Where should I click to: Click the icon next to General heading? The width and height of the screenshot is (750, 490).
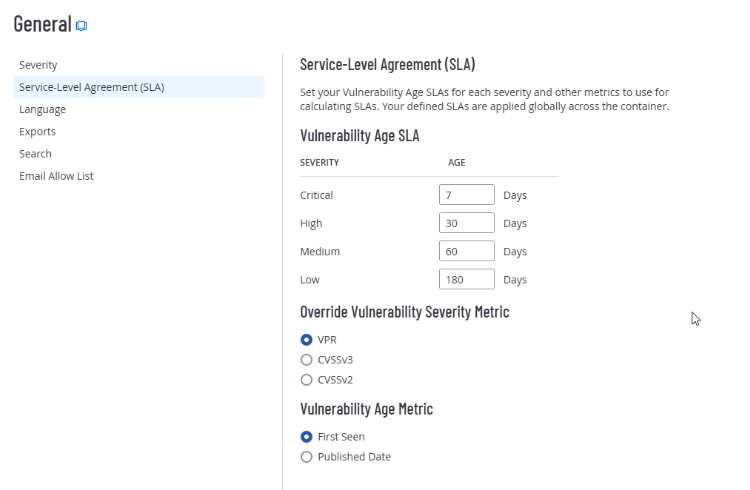point(81,25)
